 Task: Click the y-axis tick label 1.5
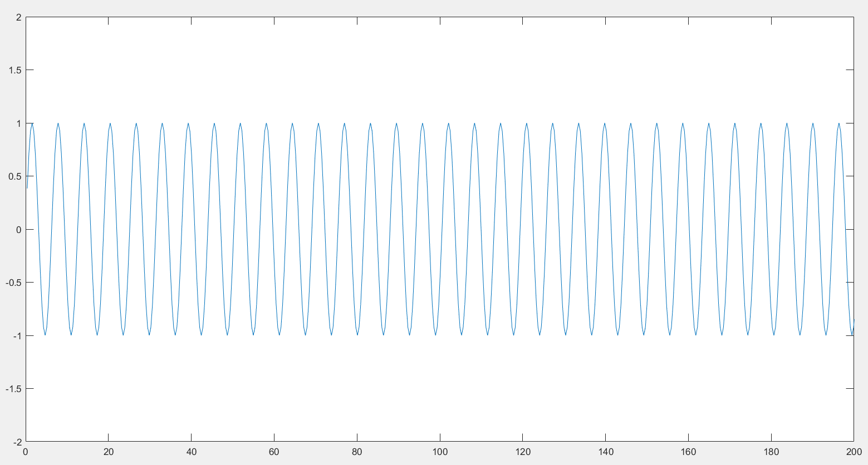pyautogui.click(x=16, y=70)
